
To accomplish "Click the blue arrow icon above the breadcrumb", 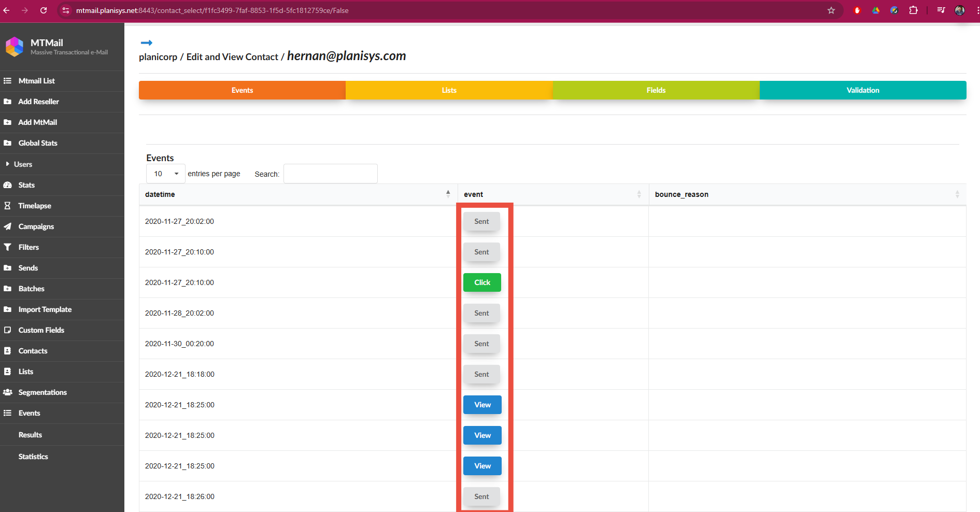I will (x=147, y=43).
